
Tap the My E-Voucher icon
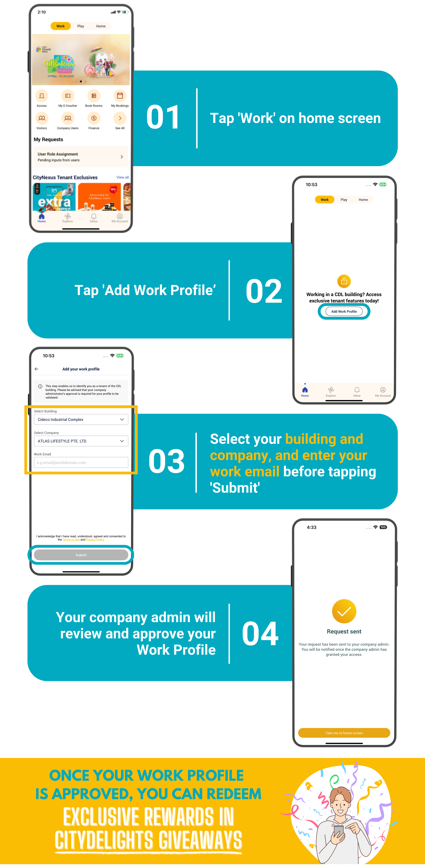tap(68, 99)
